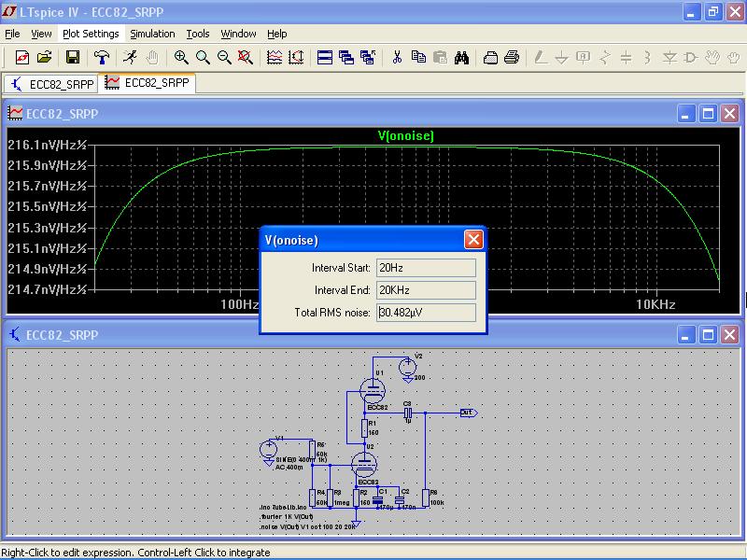Viewport: 747px width, 560px height.
Task: Place a capacitor component icon
Action: pyautogui.click(x=626, y=58)
